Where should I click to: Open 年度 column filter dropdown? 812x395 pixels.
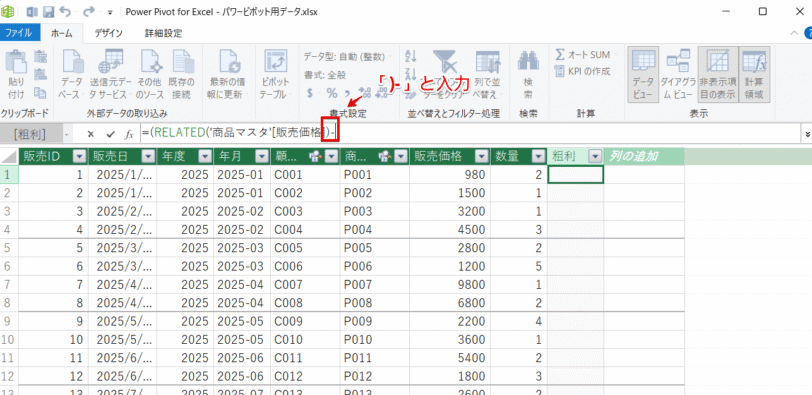(x=205, y=156)
